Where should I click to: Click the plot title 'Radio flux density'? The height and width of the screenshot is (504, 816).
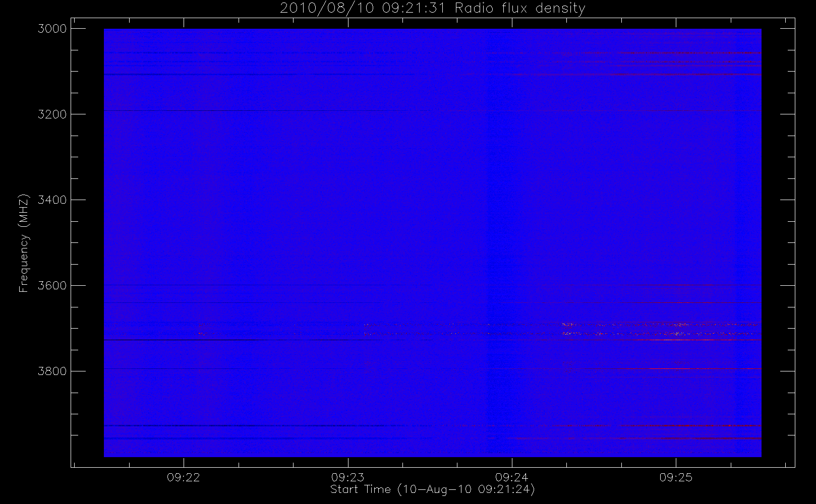tap(520, 9)
